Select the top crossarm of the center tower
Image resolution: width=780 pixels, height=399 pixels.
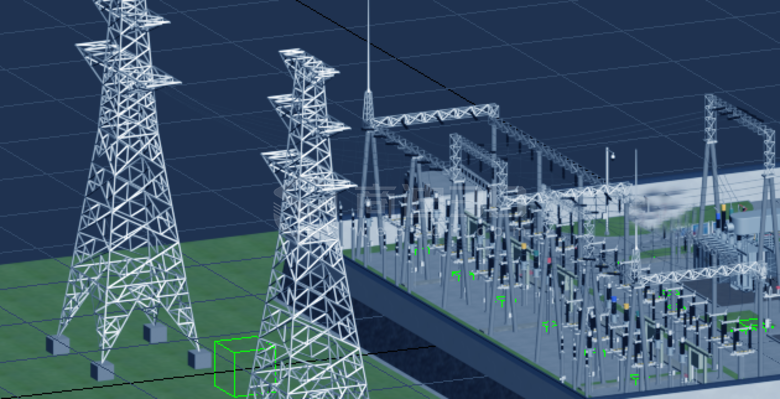307,64
